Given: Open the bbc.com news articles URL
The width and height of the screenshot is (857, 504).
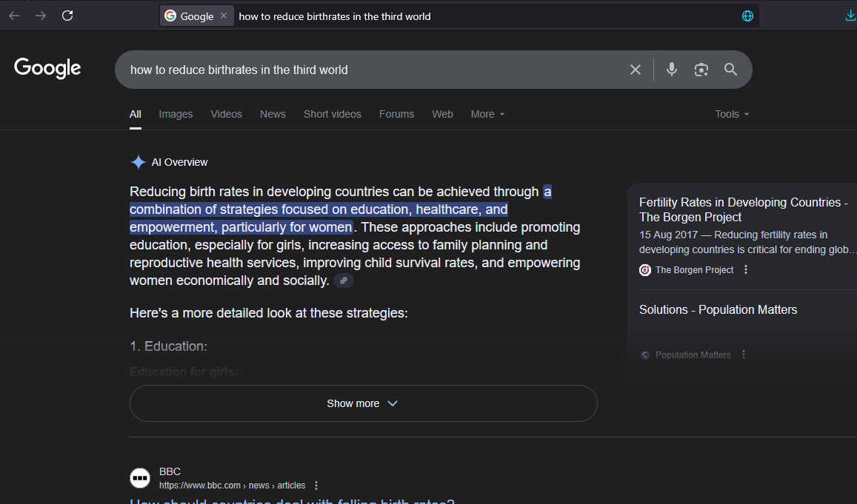Looking at the screenshot, I should (x=233, y=485).
